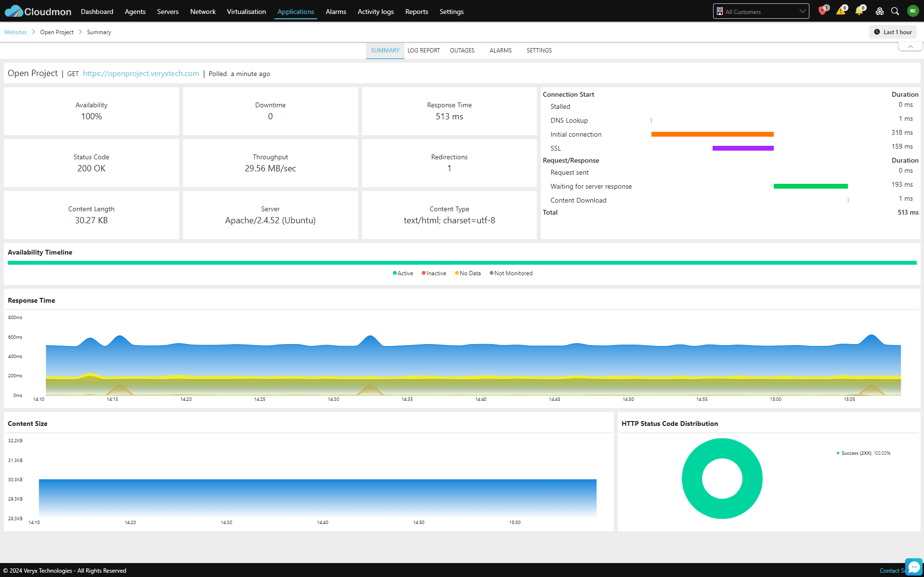Click the Summary breadcrumb text

99,32
